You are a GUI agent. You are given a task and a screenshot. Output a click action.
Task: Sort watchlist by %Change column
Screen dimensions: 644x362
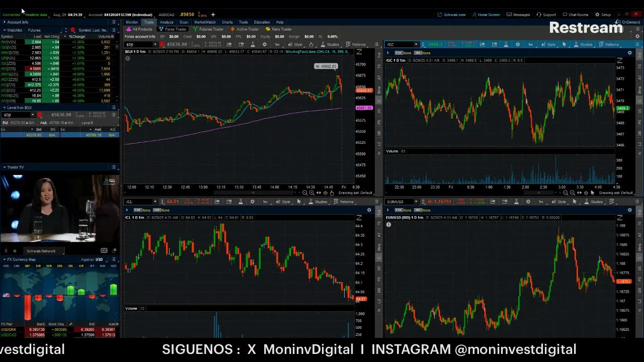77,37
